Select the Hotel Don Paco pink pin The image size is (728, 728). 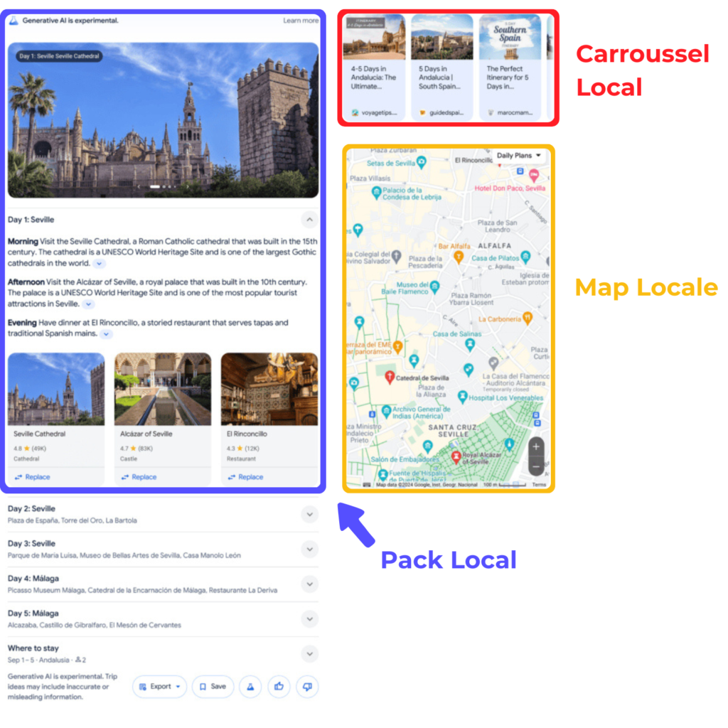click(x=533, y=176)
